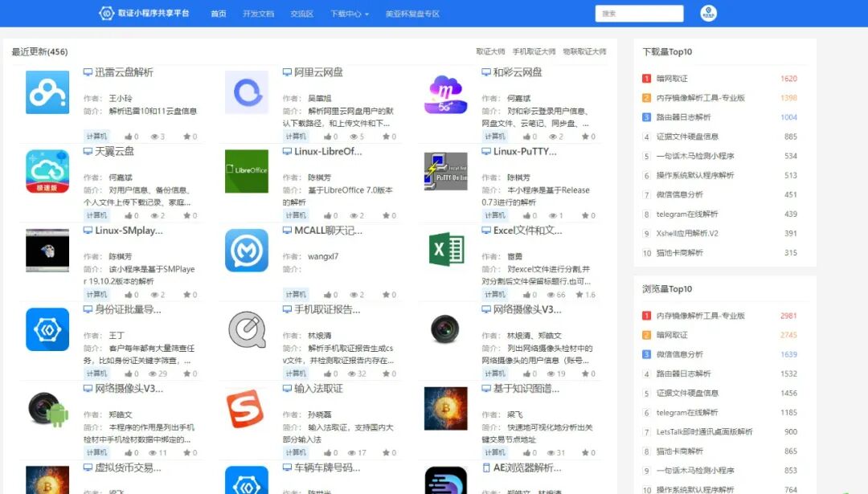868x494 pixels.
Task: Open the LibreOffice green icon
Action: click(247, 171)
